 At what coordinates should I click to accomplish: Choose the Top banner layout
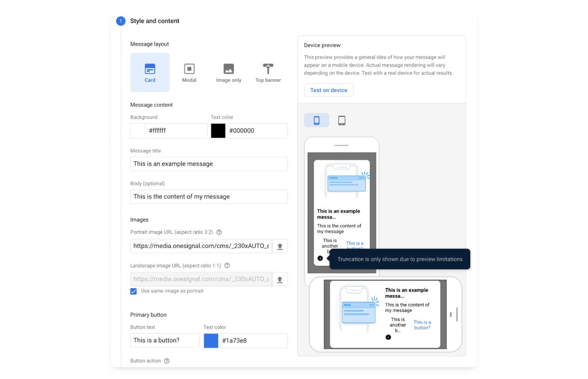click(267, 72)
